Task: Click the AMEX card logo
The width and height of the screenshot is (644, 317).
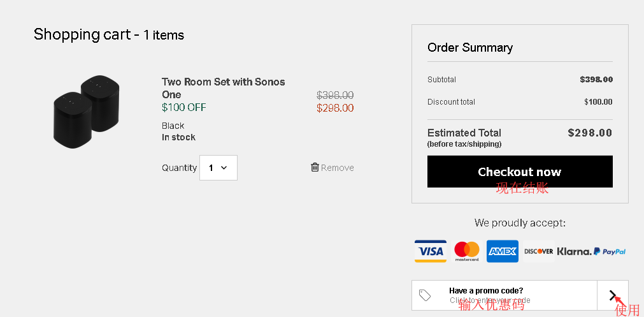Action: click(503, 251)
